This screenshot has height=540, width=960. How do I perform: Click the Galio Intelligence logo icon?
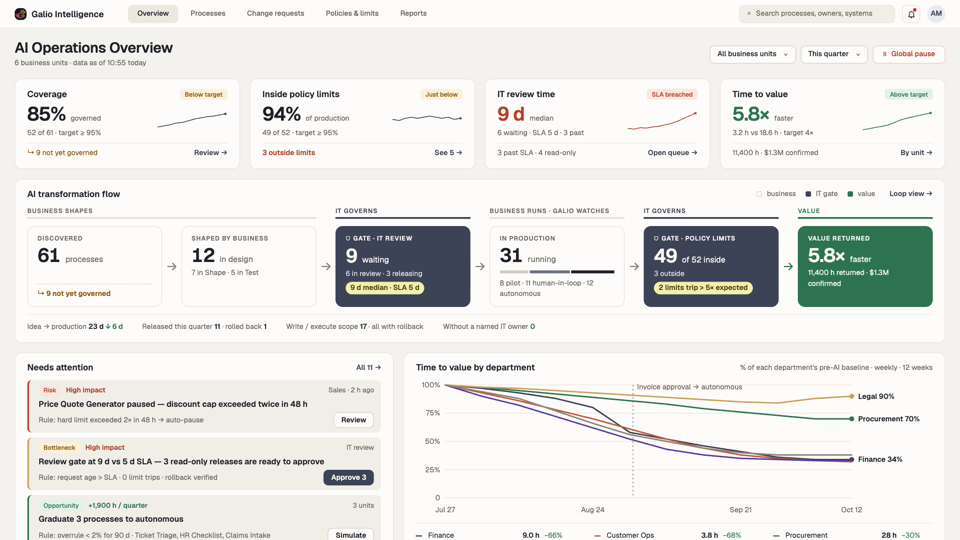tap(21, 13)
